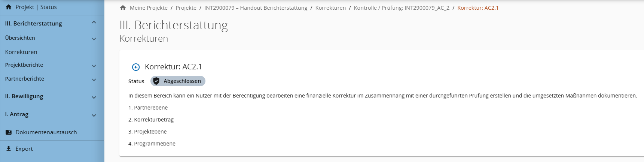Click the shield icon in the Abgeschlossen badge
This screenshot has height=162, width=644.
(156, 81)
